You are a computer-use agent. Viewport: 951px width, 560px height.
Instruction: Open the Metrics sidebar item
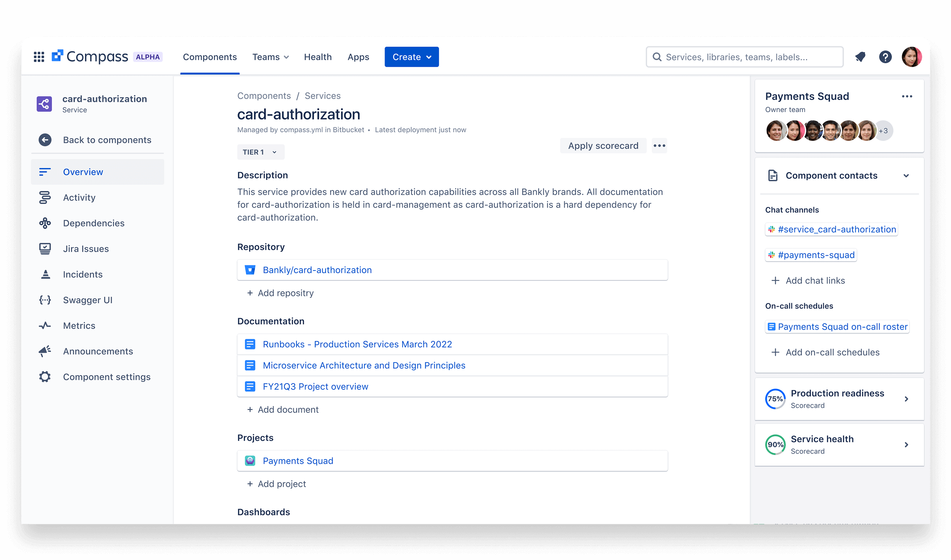pos(79,326)
